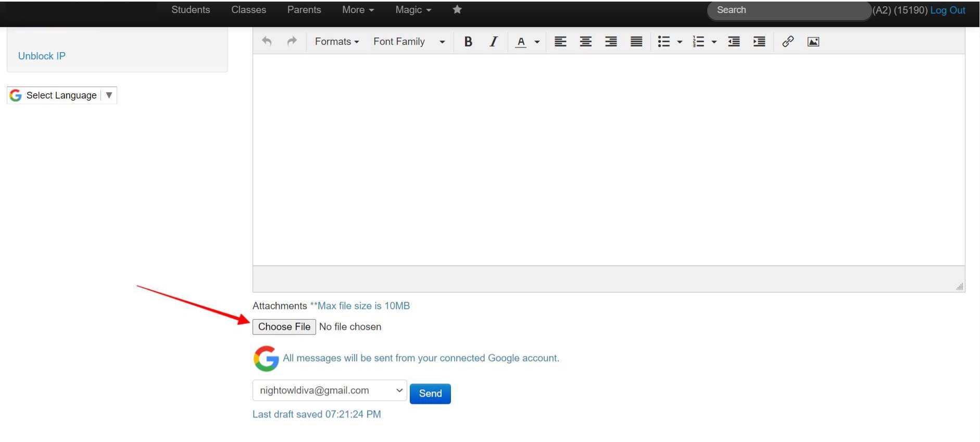The width and height of the screenshot is (980, 442).
Task: Click inside the Search field
Action: [x=789, y=10]
